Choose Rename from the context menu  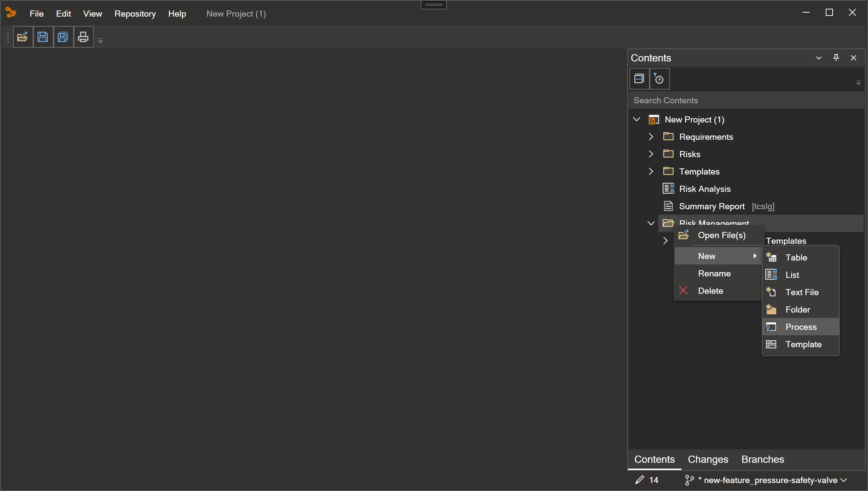tap(719, 274)
